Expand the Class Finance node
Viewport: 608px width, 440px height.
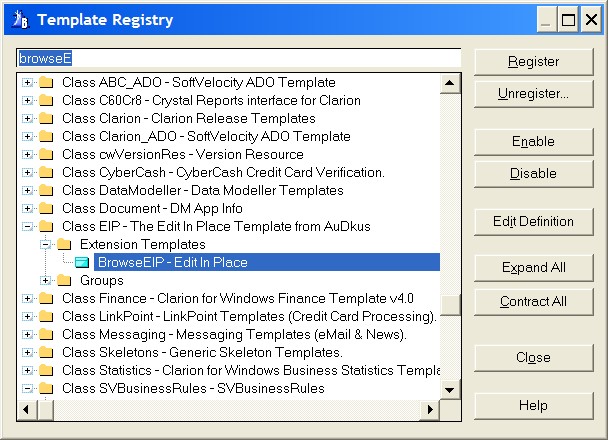(x=27, y=298)
